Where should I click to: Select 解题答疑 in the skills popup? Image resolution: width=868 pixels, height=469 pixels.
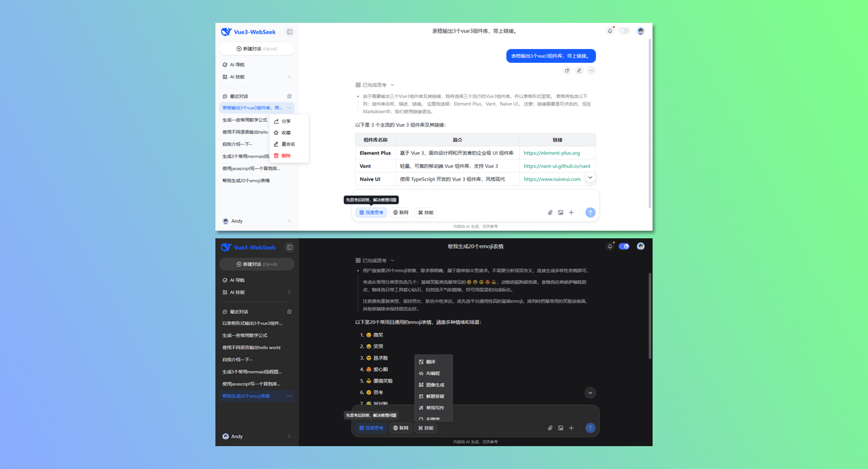[433, 396]
